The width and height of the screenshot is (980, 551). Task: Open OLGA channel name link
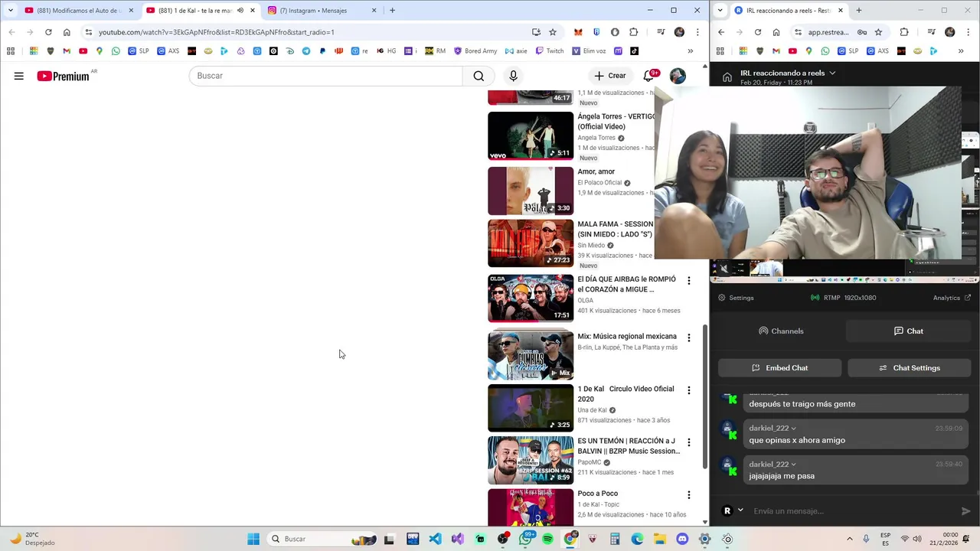[x=585, y=301]
